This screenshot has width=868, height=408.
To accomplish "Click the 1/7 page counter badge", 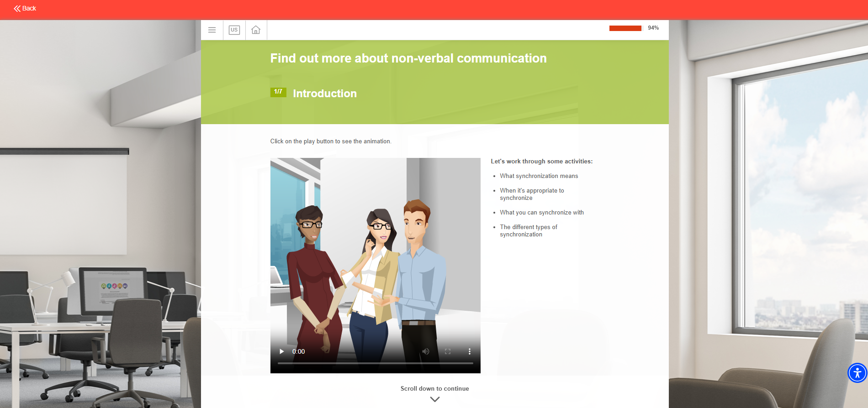I will coord(278,92).
